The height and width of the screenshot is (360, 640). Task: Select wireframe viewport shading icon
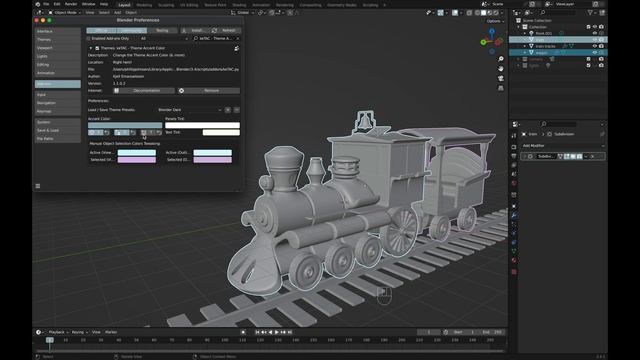(477, 13)
